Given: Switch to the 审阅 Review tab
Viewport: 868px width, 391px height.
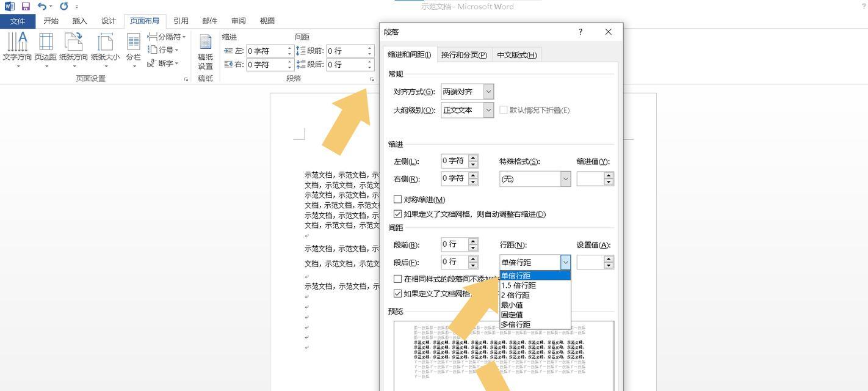Looking at the screenshot, I should coord(239,21).
